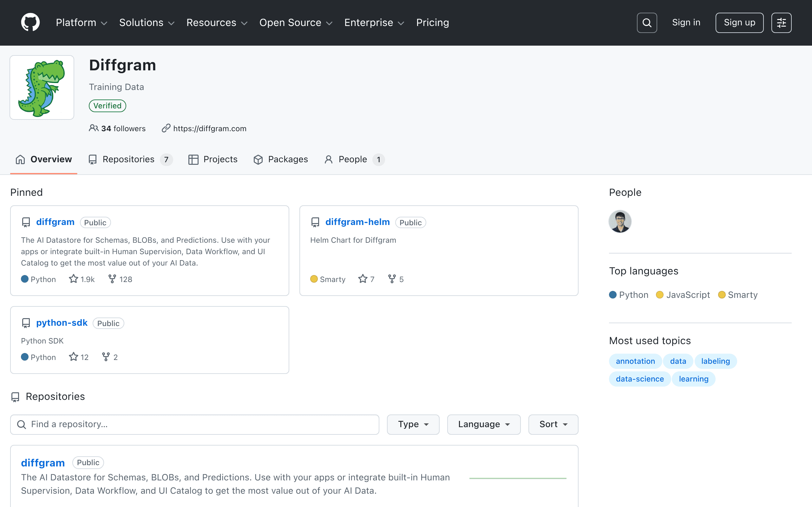Select the annotation topic tag
Screen dimensions: 812x507
click(x=635, y=361)
